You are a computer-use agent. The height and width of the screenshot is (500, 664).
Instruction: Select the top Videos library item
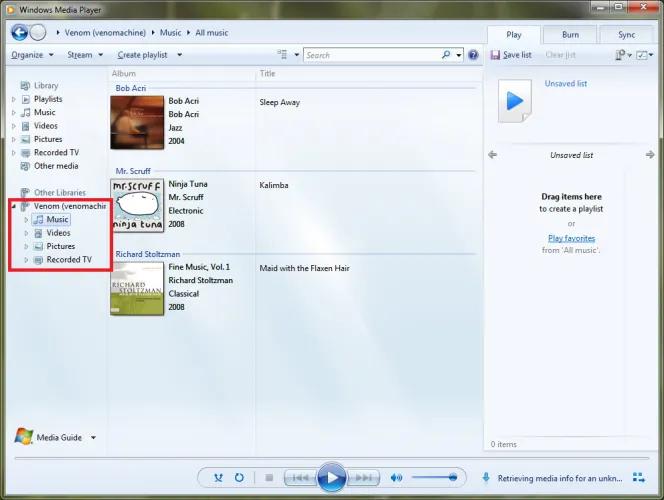point(45,126)
